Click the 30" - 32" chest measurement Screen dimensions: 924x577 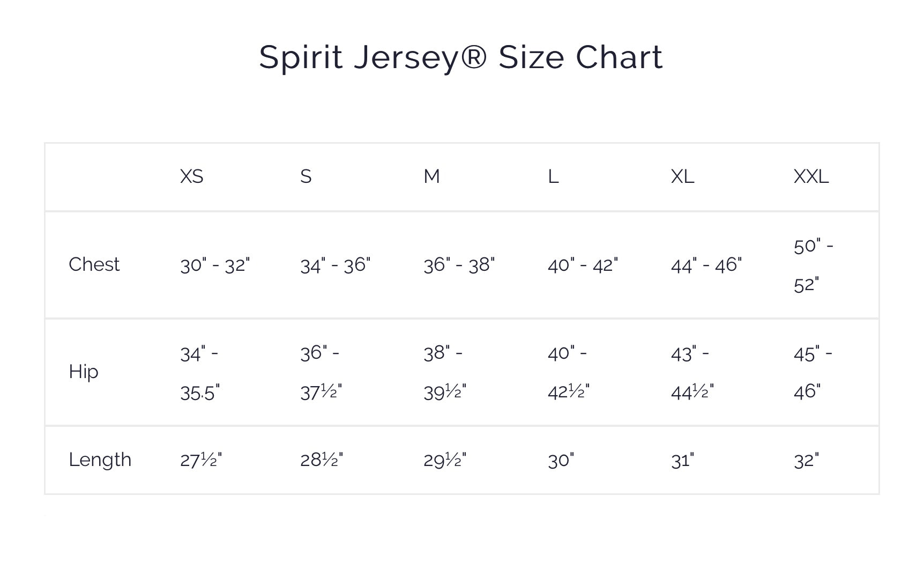[x=215, y=265]
